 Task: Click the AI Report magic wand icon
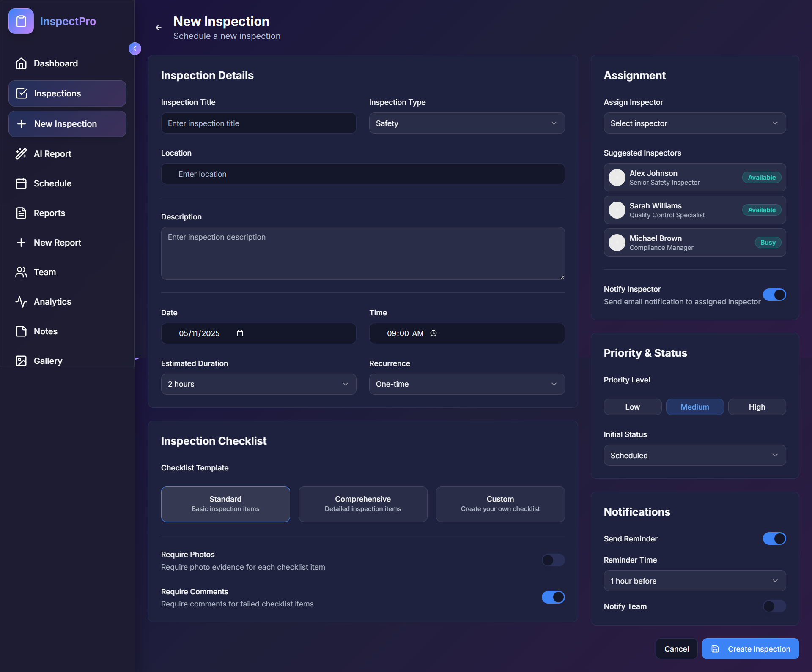coord(21,154)
